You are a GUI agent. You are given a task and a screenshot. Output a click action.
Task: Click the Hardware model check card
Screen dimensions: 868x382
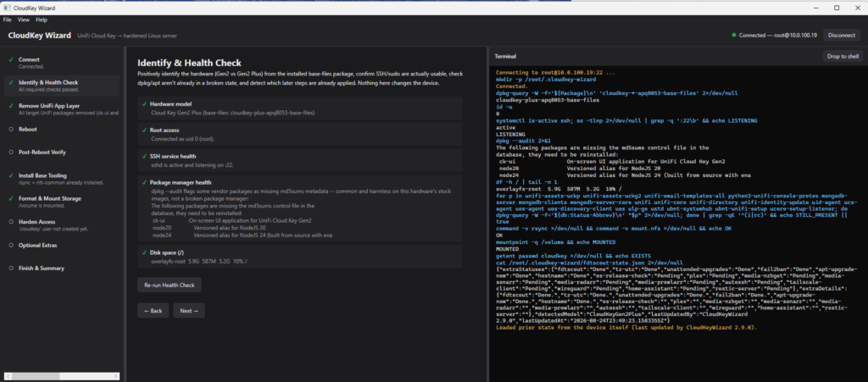[x=300, y=108]
